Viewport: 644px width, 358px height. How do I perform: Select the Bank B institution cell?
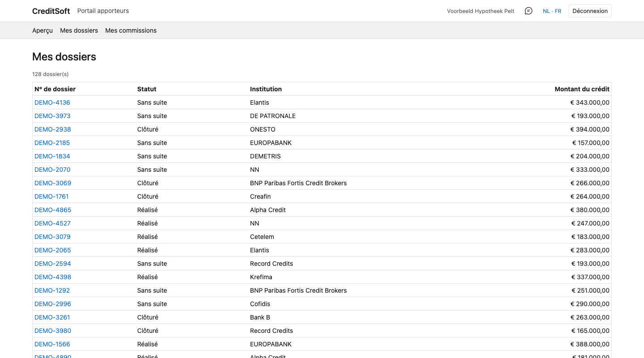pos(260,317)
